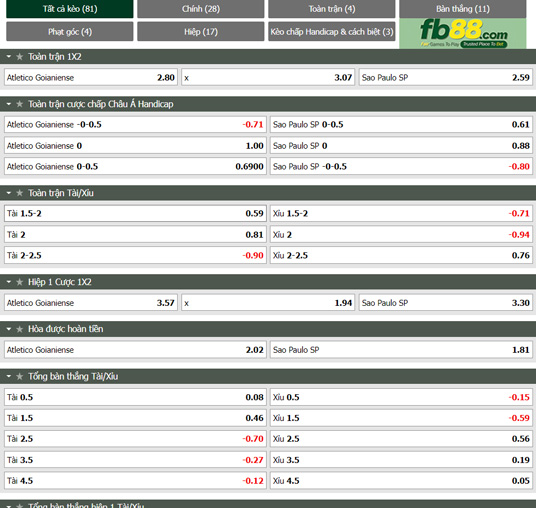Choose Xỉu 1.5 at -0.59
The height and width of the screenshot is (508, 536).
401,418
